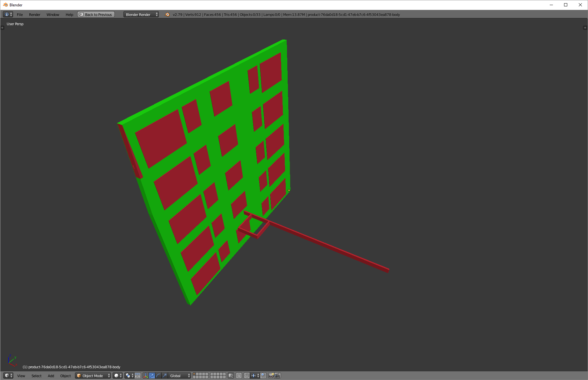
Task: Open the Render menu
Action: point(35,14)
